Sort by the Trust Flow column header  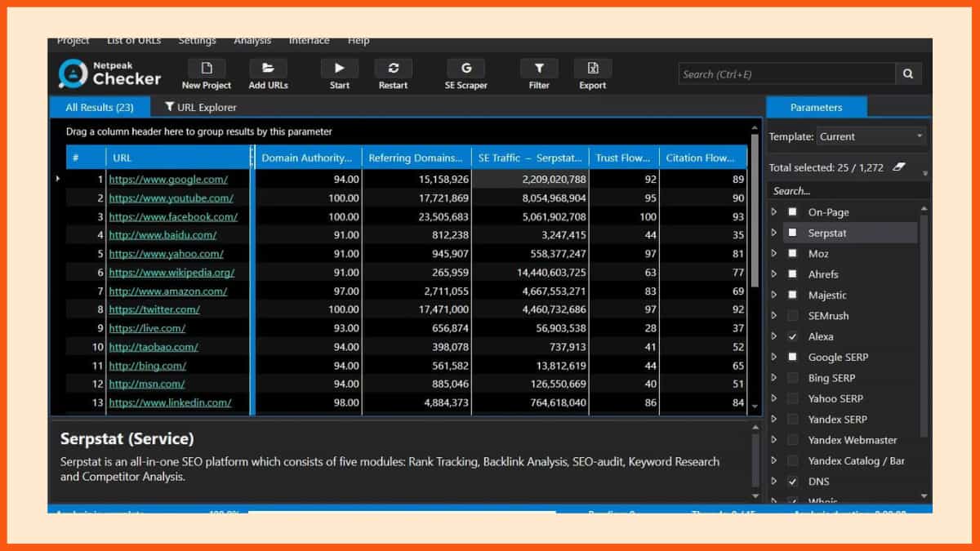coord(623,158)
